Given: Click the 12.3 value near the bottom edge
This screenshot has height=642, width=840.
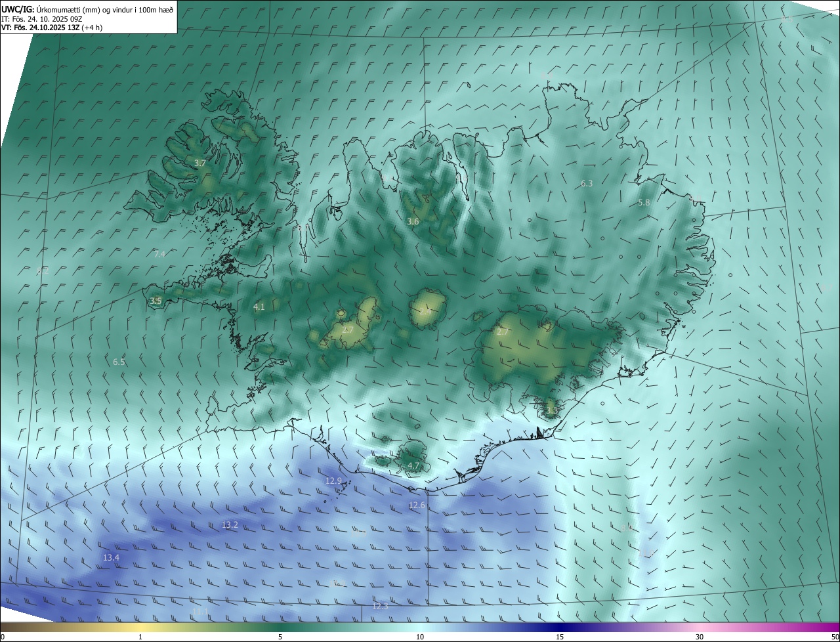Looking at the screenshot, I should [x=380, y=607].
